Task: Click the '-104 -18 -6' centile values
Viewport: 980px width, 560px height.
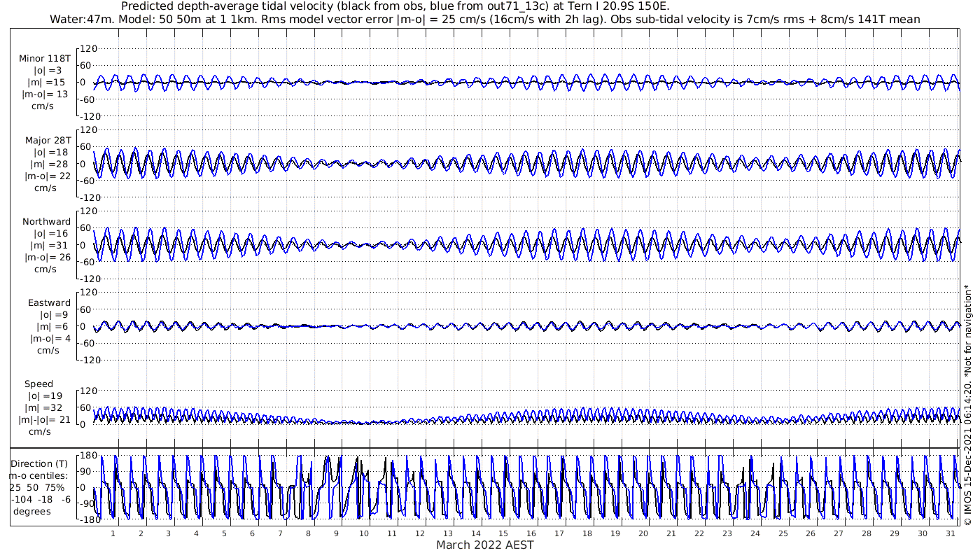Action: pos(41,499)
